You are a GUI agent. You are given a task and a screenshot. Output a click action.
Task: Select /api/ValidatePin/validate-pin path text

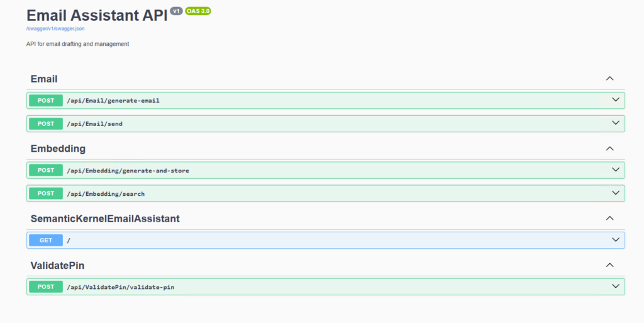[x=120, y=287]
